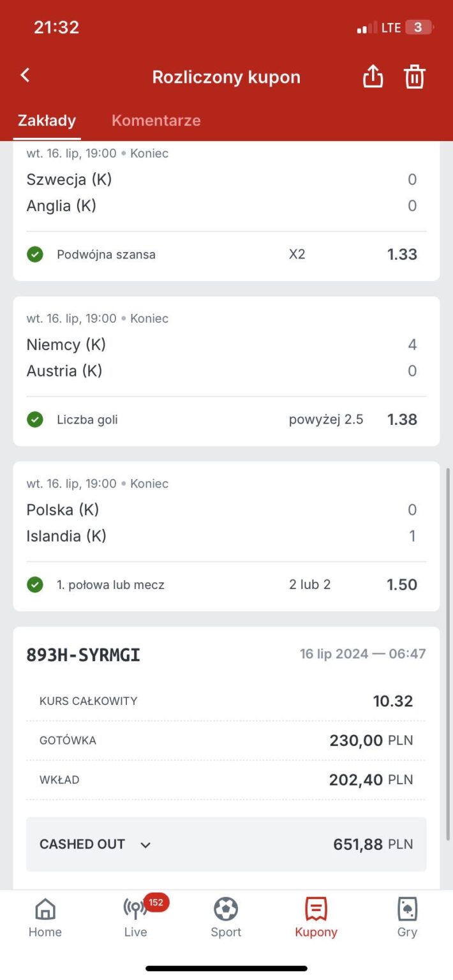Expand the CASHED OUT chevron
Image resolution: width=453 pixels, height=980 pixels.
[x=145, y=845]
